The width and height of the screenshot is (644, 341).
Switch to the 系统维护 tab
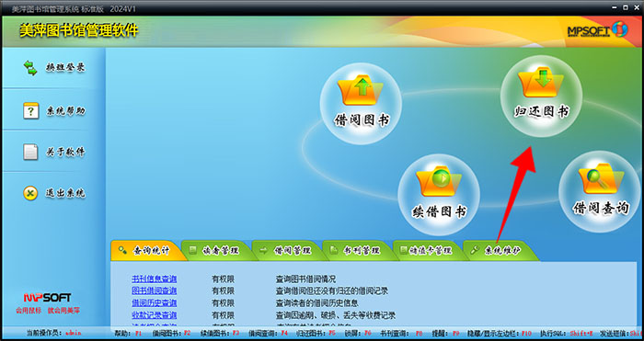click(498, 250)
